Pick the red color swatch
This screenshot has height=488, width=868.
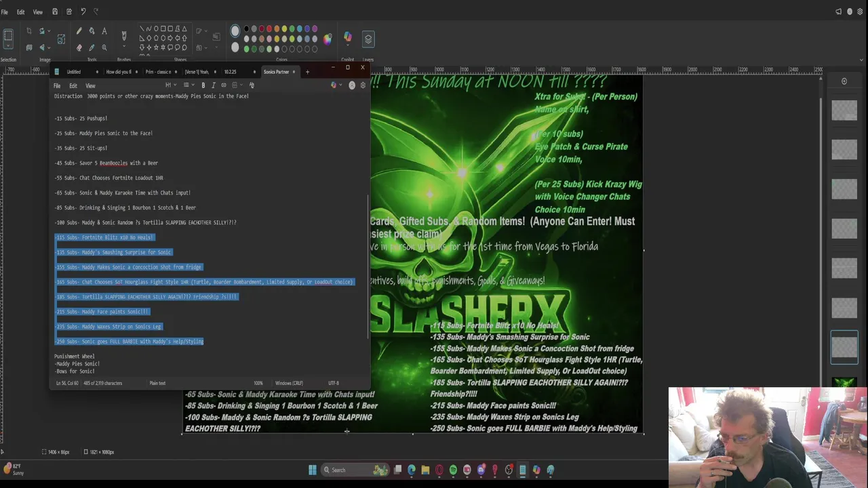(x=269, y=29)
